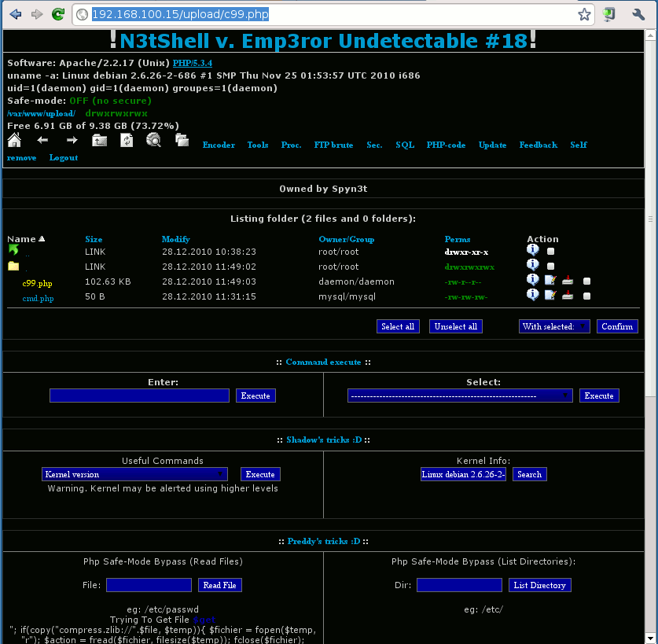Expand the Command execute Select dropdown

coord(460,396)
